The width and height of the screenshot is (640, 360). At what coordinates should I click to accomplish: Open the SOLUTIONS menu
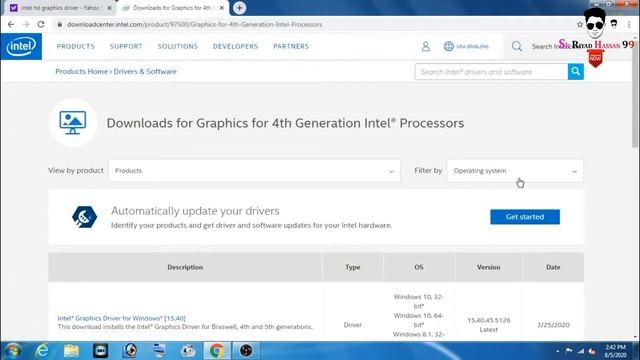coord(178,47)
